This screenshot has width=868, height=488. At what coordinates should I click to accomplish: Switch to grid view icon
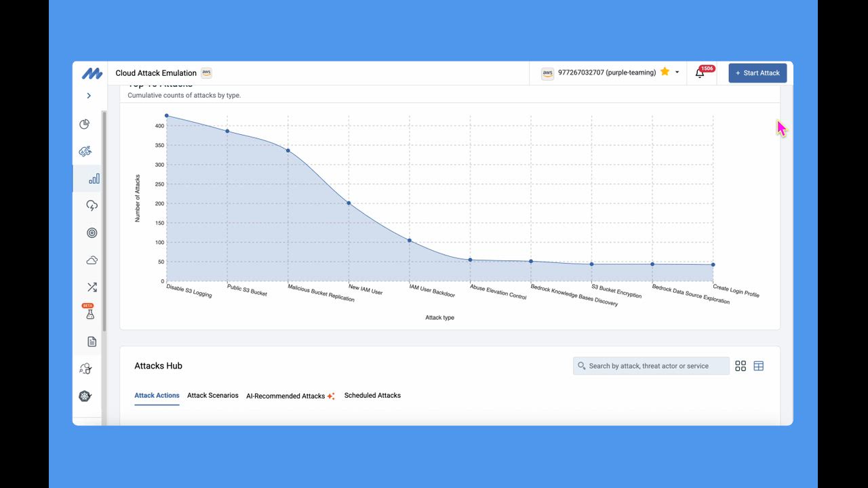(741, 366)
